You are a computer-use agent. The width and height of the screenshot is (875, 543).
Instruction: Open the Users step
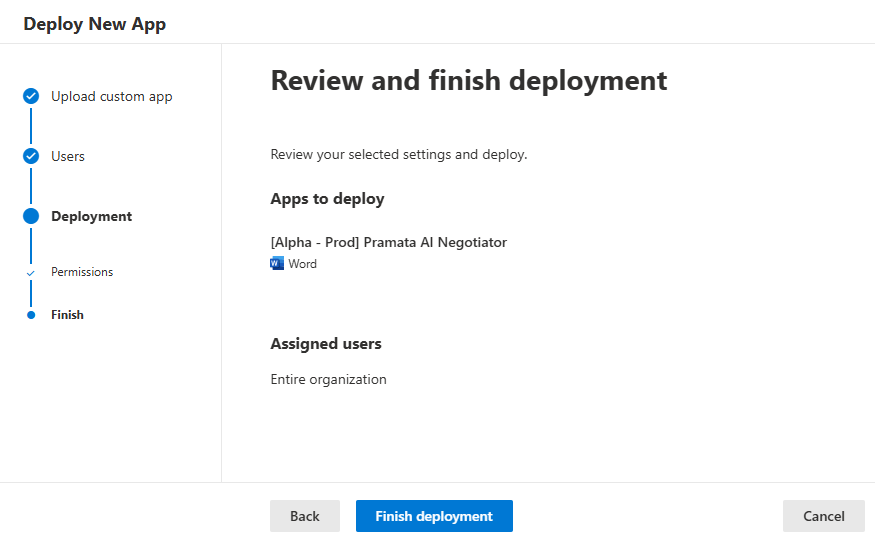[68, 156]
